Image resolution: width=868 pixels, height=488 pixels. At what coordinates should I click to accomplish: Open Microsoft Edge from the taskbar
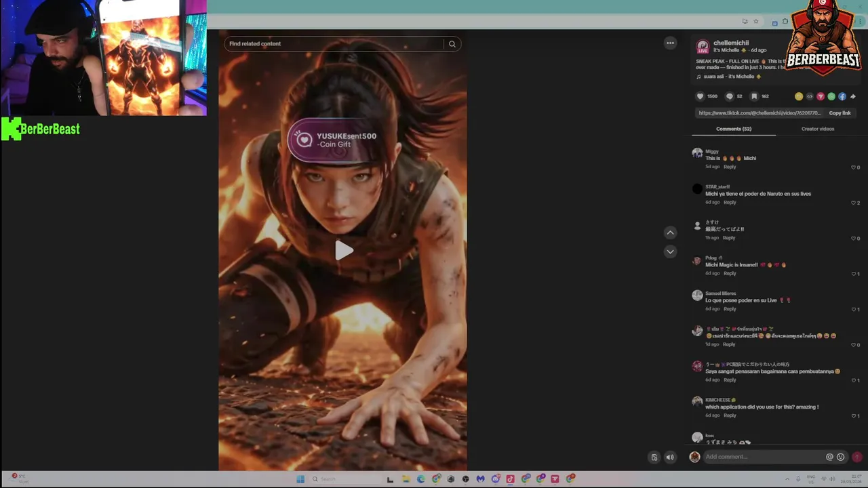tap(420, 479)
